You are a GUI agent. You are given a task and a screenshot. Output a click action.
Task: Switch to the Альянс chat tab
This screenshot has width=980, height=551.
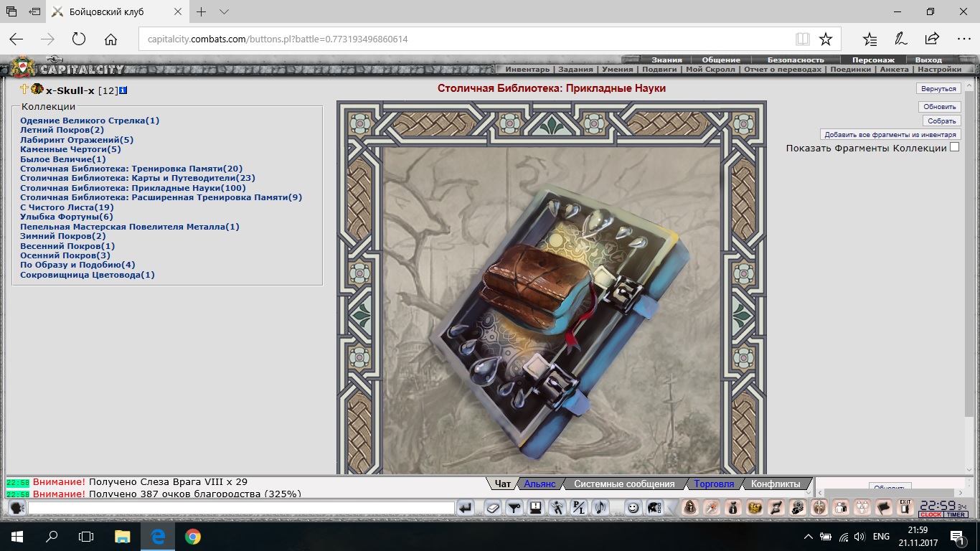coord(540,484)
